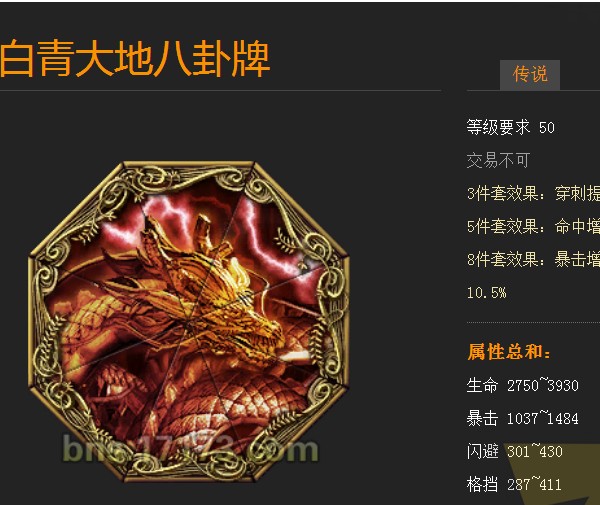Open the octagonal dragon bagua image
The image size is (600, 505).
(x=189, y=321)
